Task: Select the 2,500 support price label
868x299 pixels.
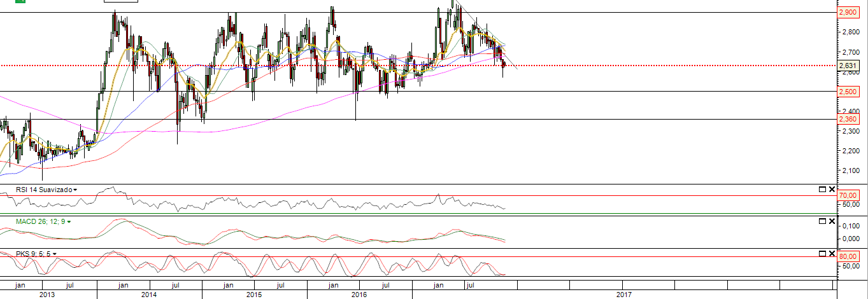Action: (847, 92)
